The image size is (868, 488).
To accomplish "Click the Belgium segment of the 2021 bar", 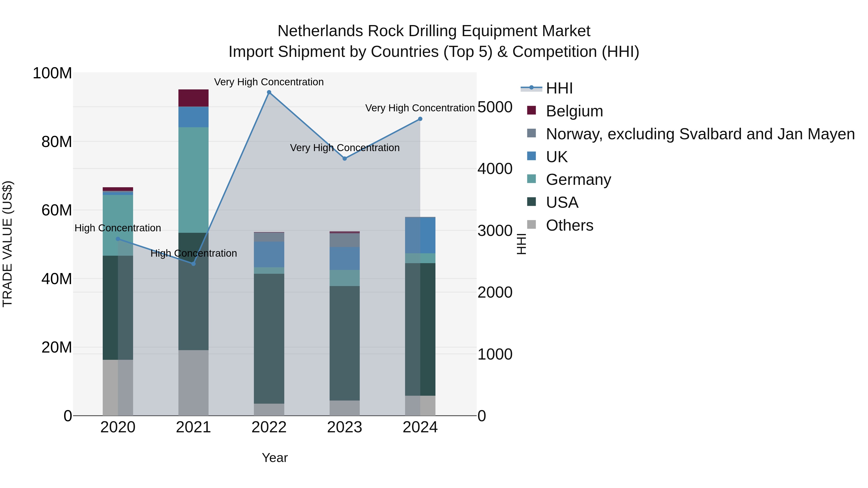I will (x=193, y=98).
